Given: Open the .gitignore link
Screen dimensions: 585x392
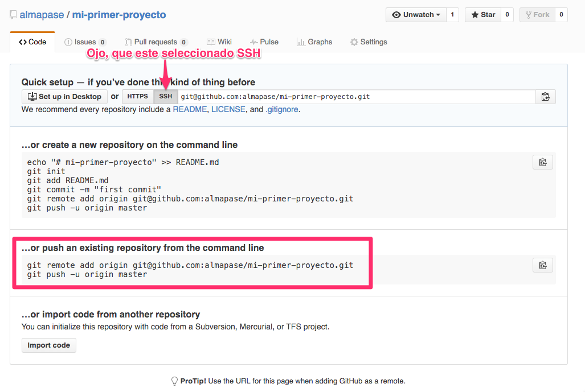Looking at the screenshot, I should [282, 110].
